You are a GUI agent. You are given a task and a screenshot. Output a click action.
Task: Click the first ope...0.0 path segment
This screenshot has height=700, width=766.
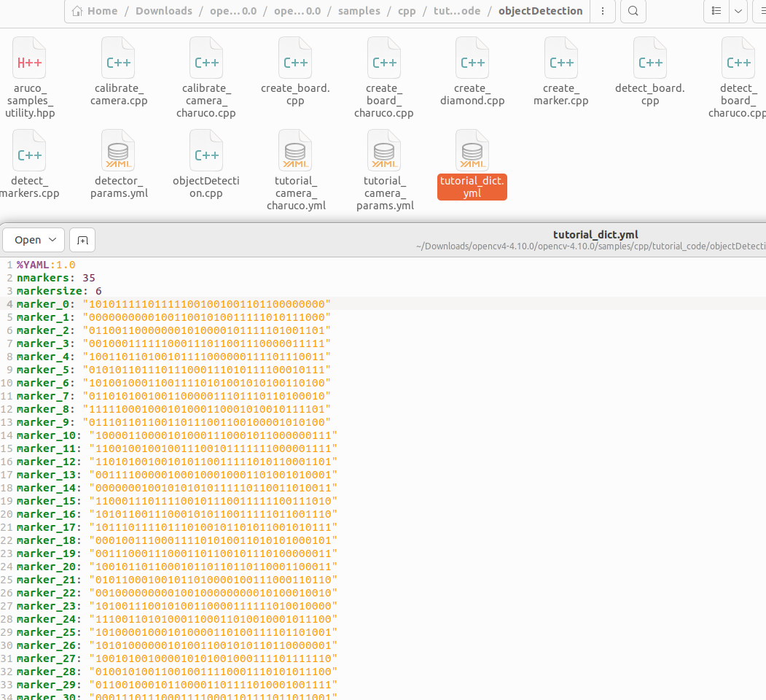click(x=233, y=11)
